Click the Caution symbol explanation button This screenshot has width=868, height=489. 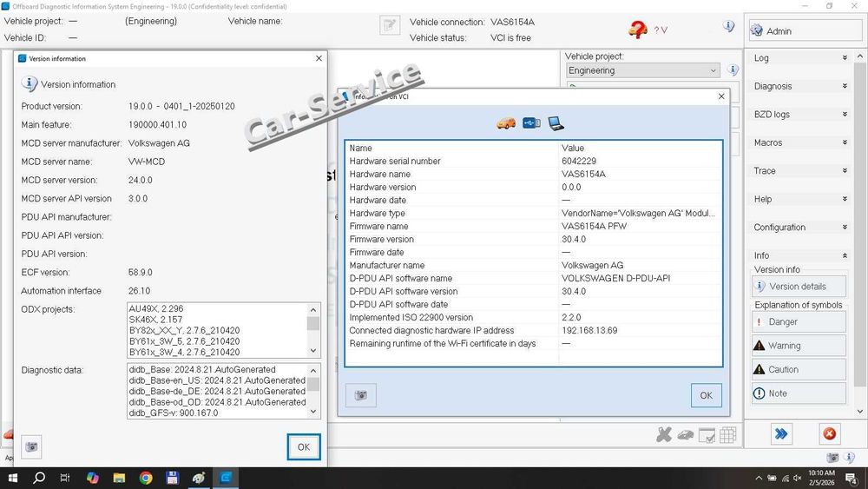[x=799, y=369]
